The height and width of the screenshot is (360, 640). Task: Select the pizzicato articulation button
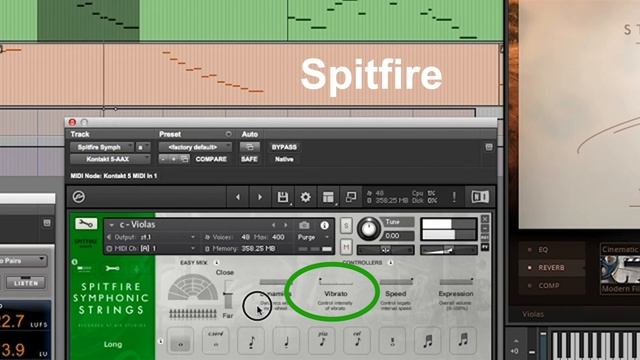click(x=322, y=341)
